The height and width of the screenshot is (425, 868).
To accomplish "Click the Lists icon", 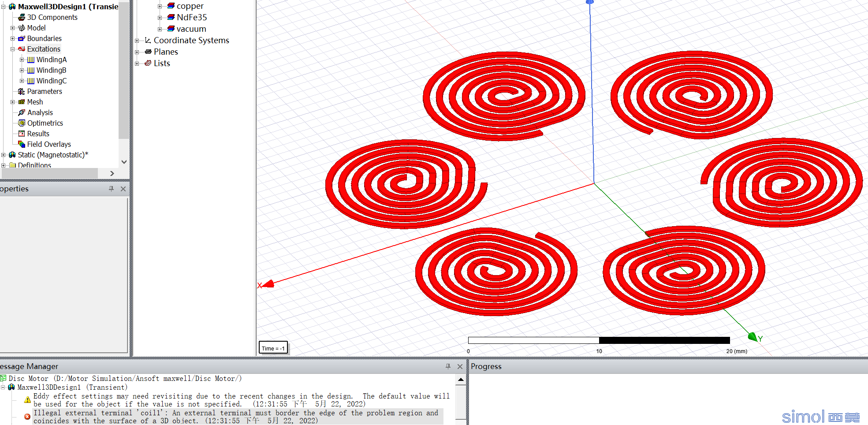I will (148, 63).
